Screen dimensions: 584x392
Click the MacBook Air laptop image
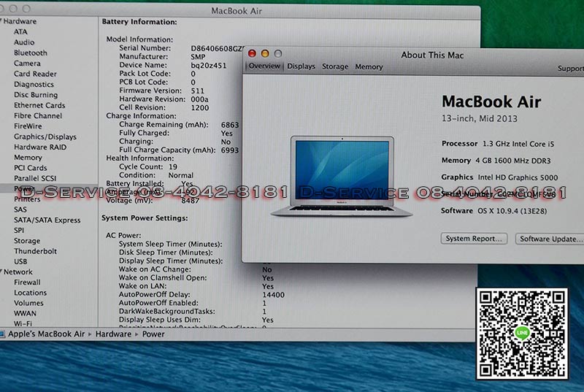tap(342, 176)
